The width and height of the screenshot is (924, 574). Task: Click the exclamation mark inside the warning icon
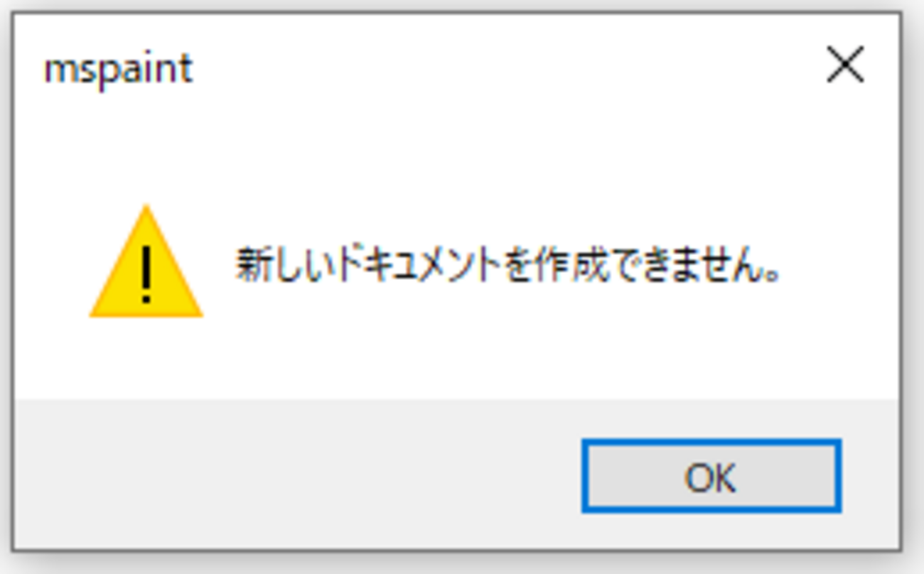[146, 274]
